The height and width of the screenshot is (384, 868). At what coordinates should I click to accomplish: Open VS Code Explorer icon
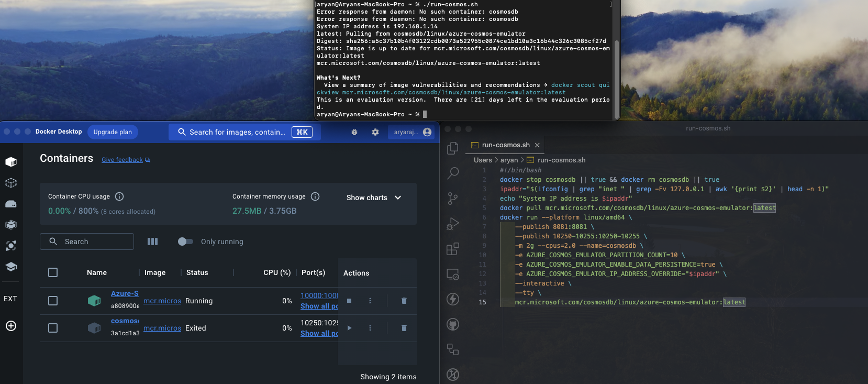(453, 148)
